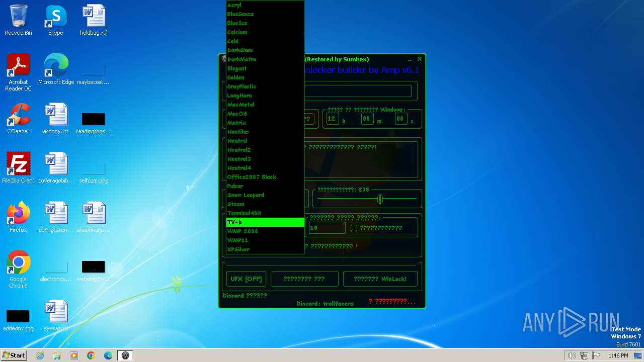This screenshot has width=644, height=362.
Task: Edit the seconds field before the s. label
Action: tap(400, 119)
